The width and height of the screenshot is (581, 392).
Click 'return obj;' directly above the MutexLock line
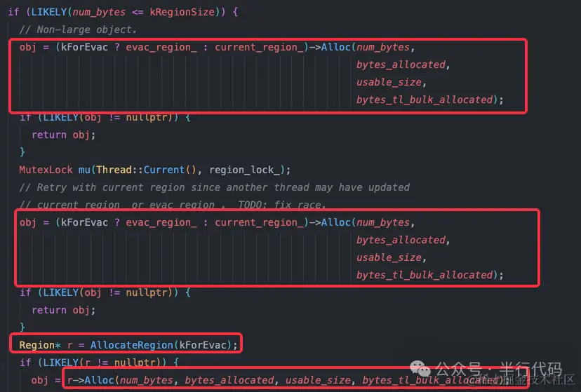[x=63, y=135]
